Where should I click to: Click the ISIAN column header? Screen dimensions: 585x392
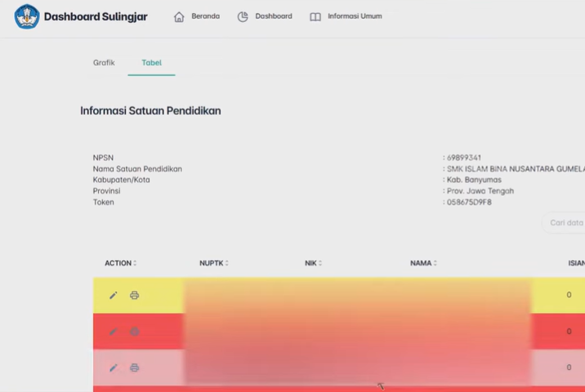[576, 263]
